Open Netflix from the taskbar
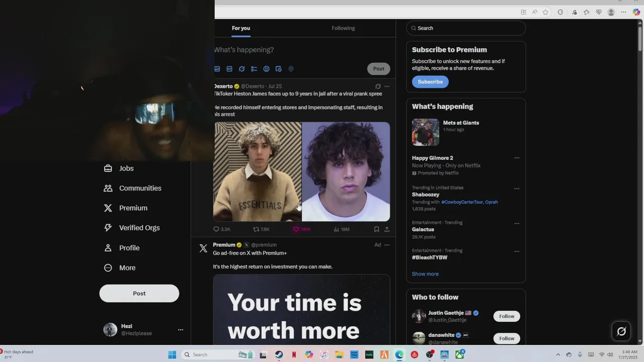Viewport: 644px width, 362px height. [x=294, y=355]
